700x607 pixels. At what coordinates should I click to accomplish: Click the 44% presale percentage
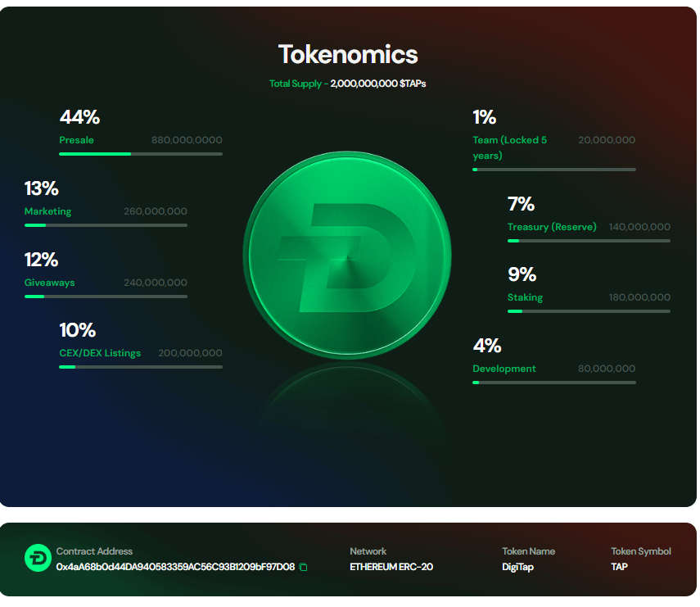[79, 117]
